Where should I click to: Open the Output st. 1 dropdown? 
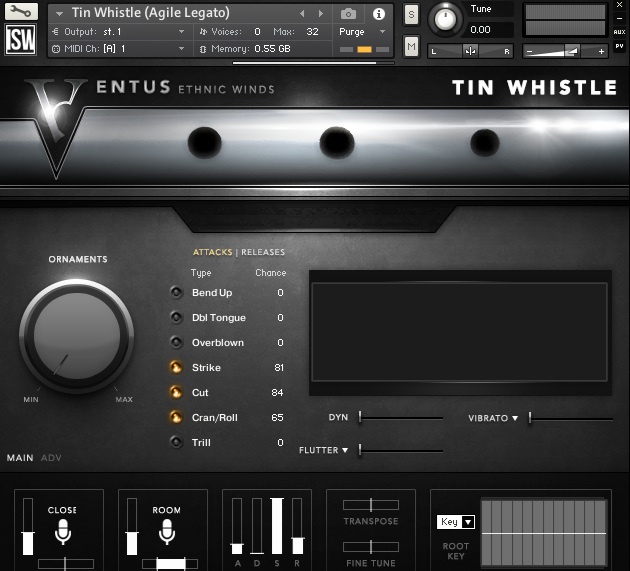pyautogui.click(x=182, y=31)
